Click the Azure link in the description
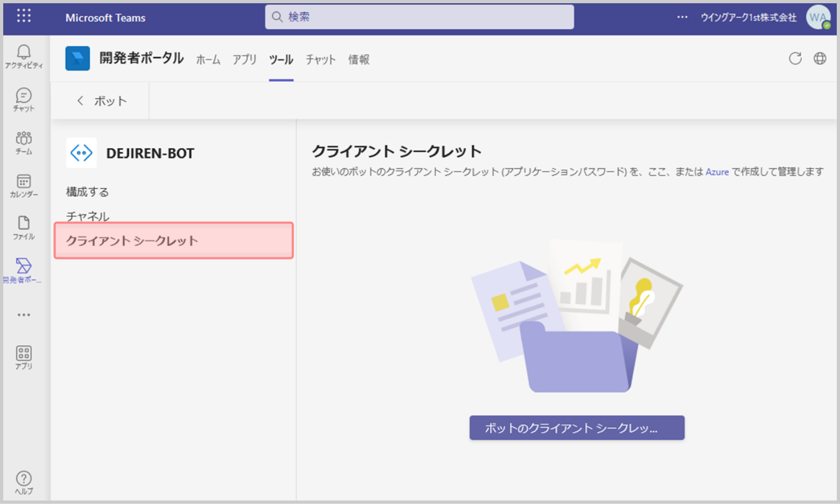Image resolution: width=840 pixels, height=504 pixels. 717,172
